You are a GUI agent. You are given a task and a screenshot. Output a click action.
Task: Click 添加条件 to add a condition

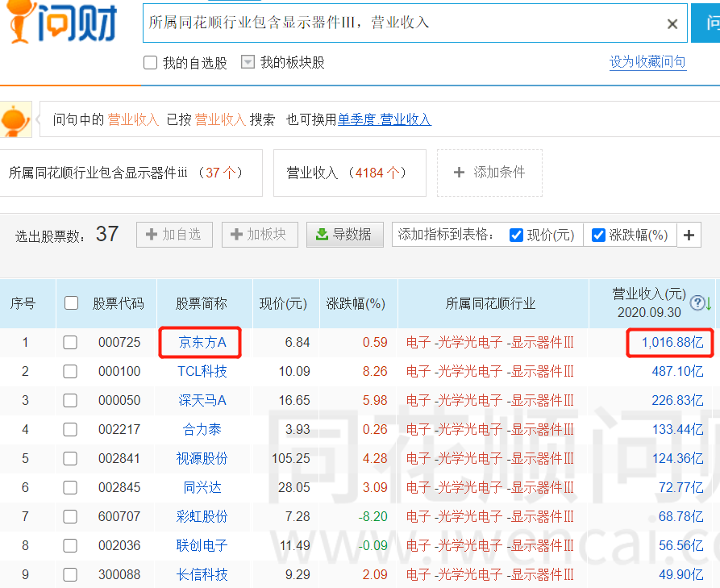489,173
